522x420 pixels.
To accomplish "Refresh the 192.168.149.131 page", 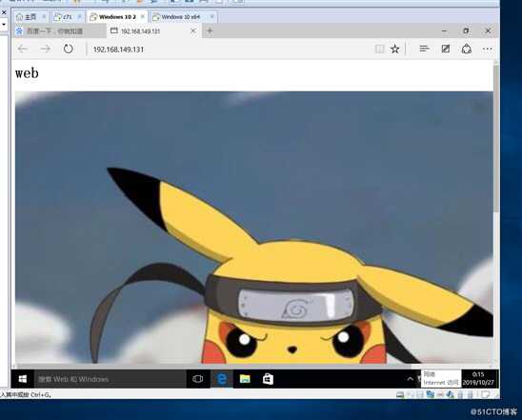I will [x=69, y=49].
